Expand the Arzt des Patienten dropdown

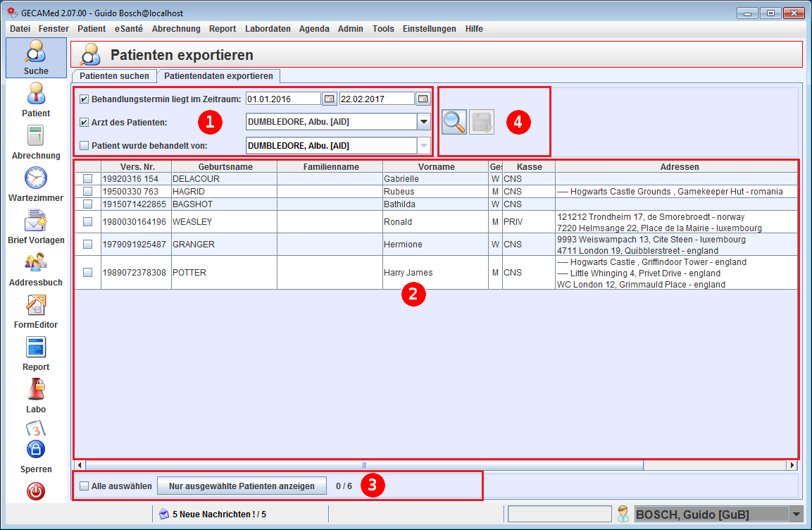[423, 122]
